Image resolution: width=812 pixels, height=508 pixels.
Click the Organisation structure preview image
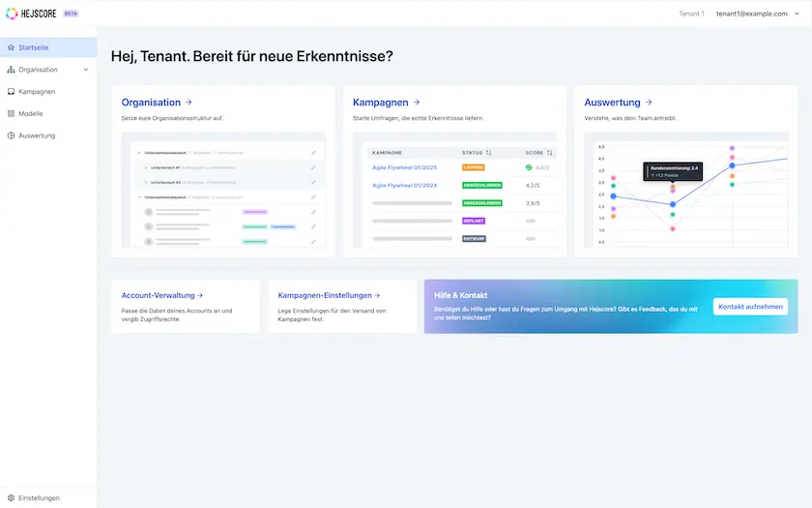pos(223,190)
